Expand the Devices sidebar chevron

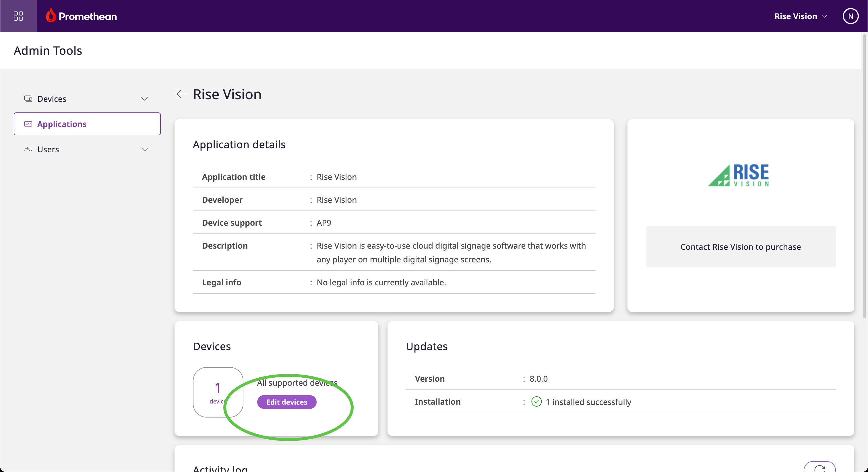[145, 99]
